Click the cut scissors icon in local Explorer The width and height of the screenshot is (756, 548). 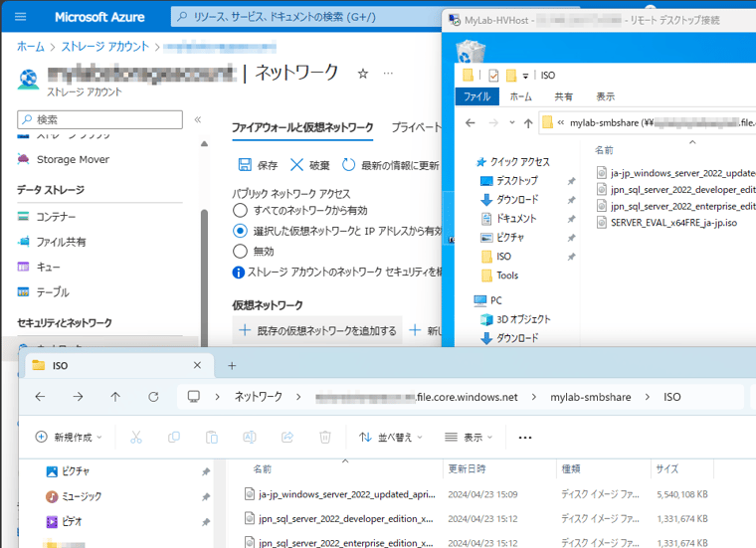pos(136,438)
